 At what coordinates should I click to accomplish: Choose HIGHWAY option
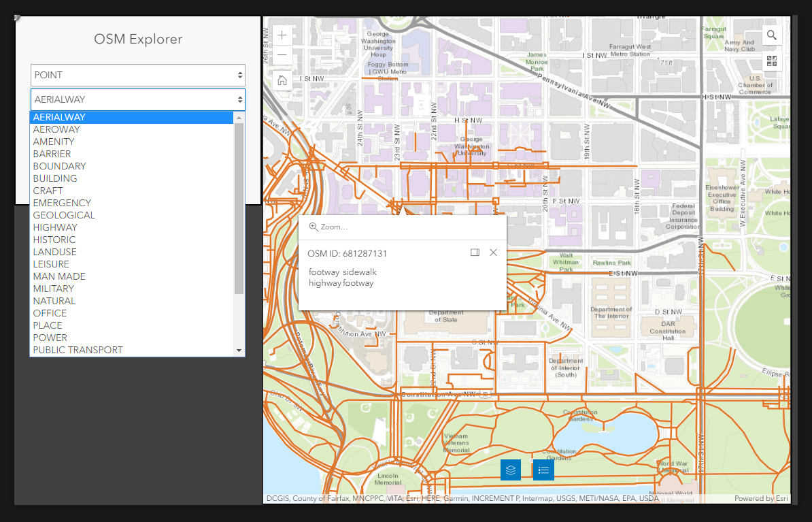point(131,227)
